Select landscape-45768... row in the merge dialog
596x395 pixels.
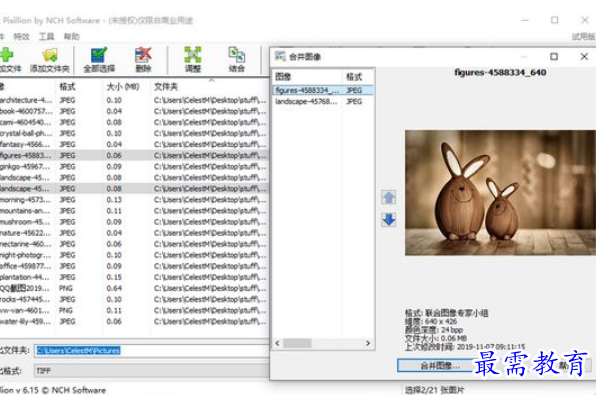coord(323,102)
